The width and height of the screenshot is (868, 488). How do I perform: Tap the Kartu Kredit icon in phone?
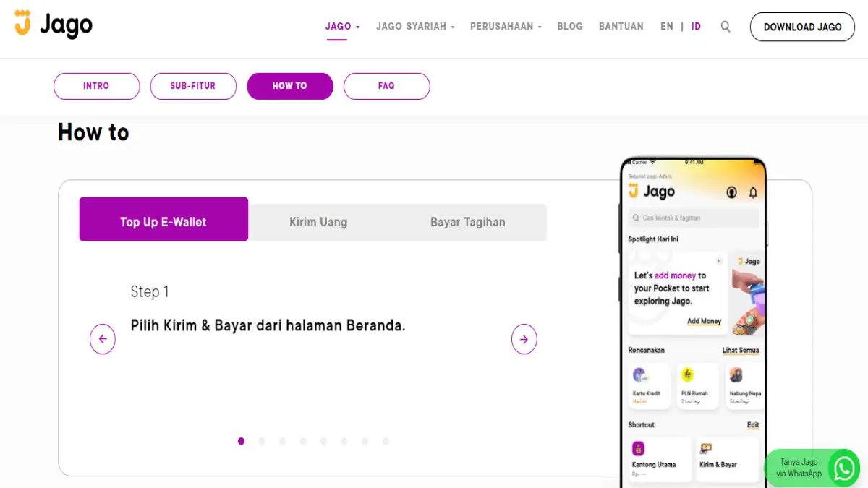tap(639, 375)
